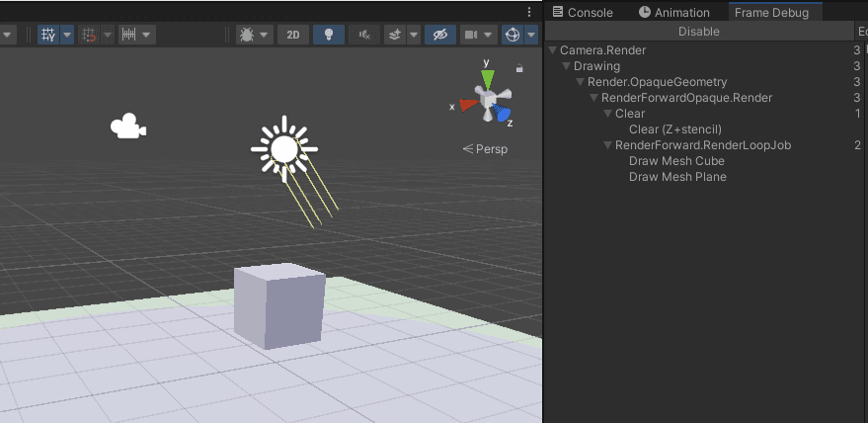This screenshot has width=868, height=423.
Task: Collapse the Drawing tree node
Action: point(566,66)
